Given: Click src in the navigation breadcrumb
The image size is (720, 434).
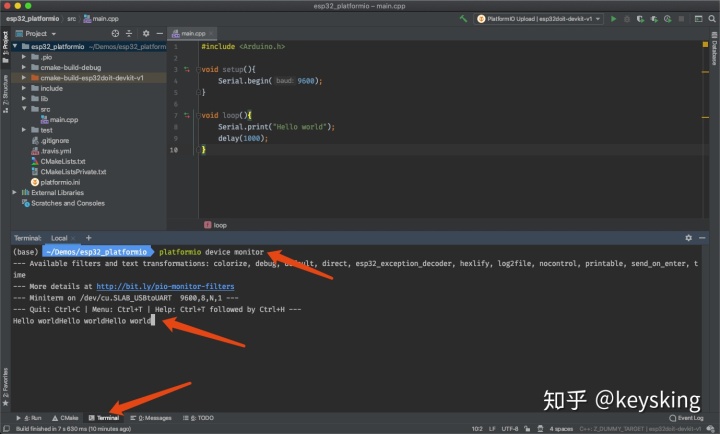Looking at the screenshot, I should [x=72, y=19].
